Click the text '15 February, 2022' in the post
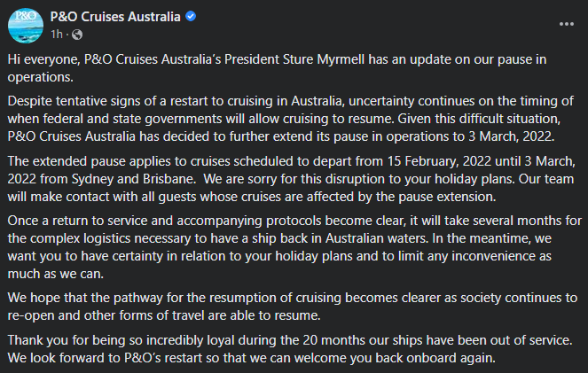Screen dimensions: 588x373 pyautogui.click(x=439, y=161)
